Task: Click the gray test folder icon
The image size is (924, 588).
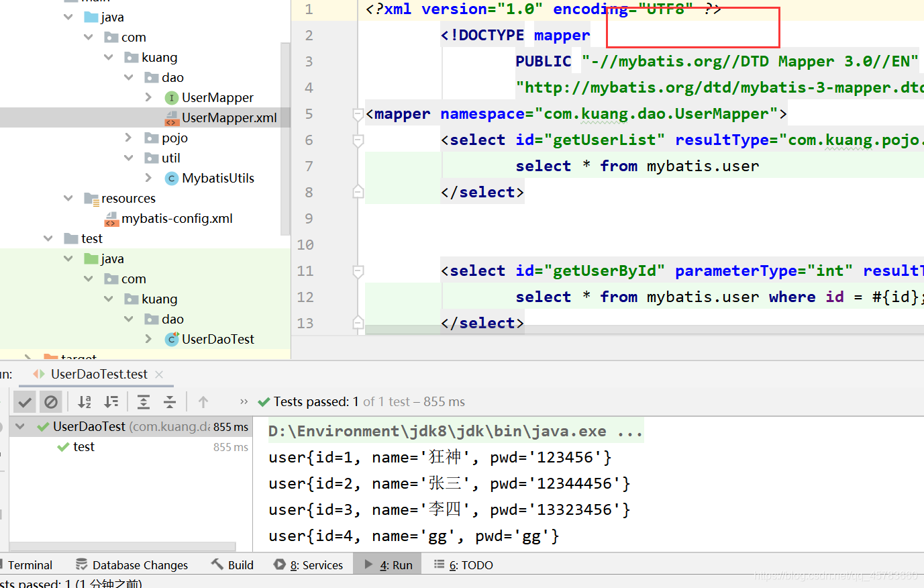Action: click(71, 239)
